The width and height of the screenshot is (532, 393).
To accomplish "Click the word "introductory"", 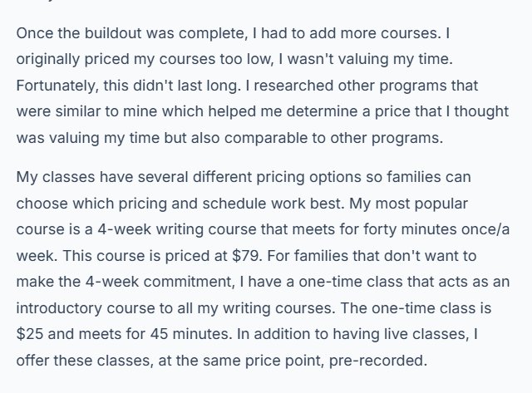I will tap(59, 308).
